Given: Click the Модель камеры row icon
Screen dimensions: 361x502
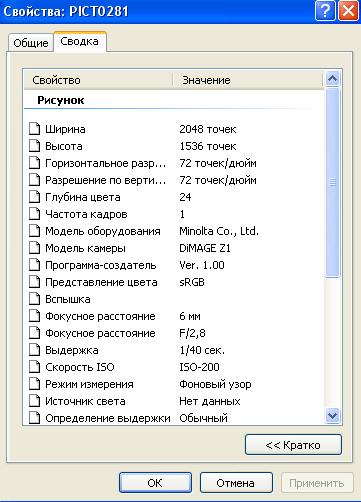Looking at the screenshot, I should (x=34, y=248).
